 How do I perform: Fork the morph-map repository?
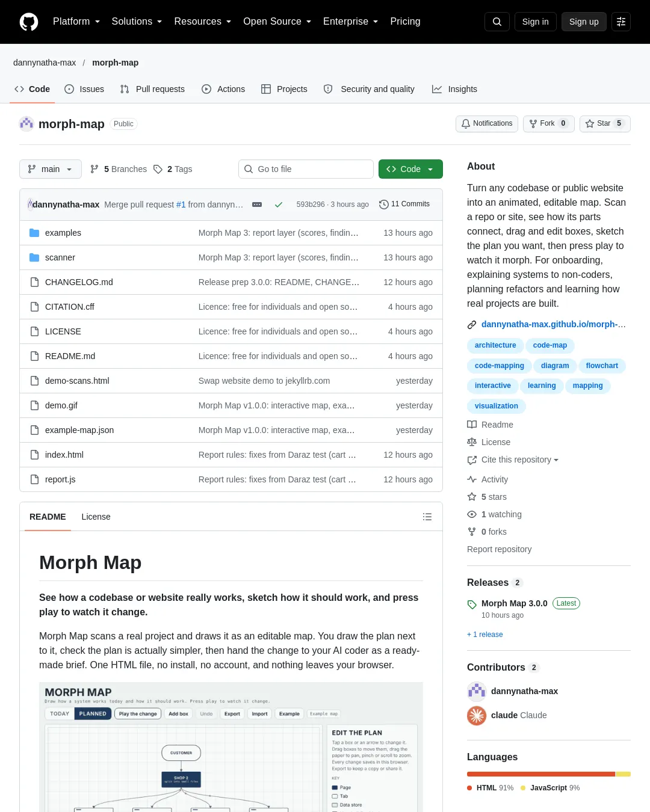tap(548, 123)
